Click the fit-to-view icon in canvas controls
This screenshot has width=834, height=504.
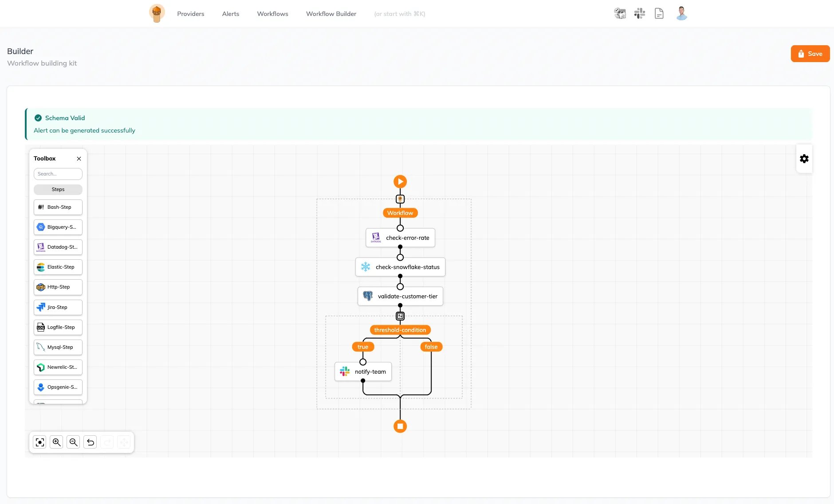pos(40,442)
